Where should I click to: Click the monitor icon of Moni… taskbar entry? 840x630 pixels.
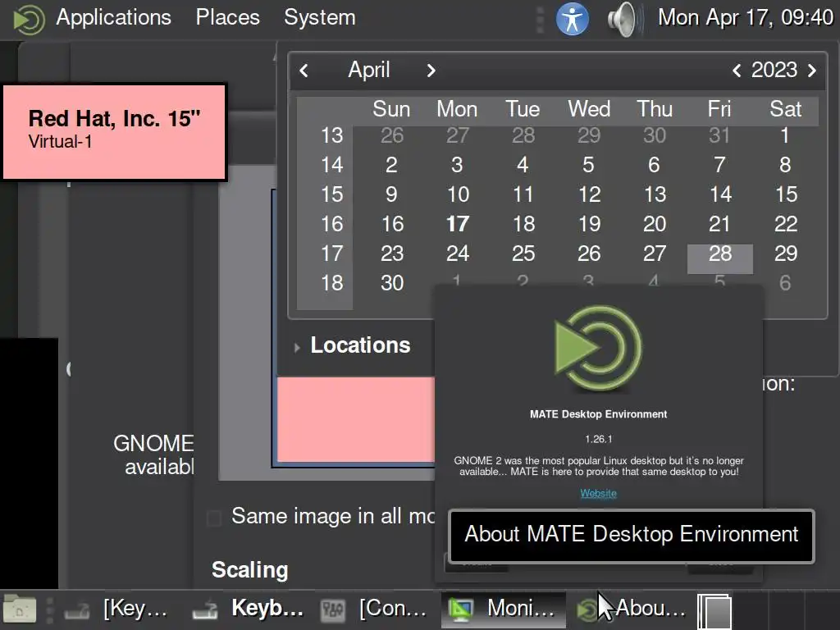(461, 609)
